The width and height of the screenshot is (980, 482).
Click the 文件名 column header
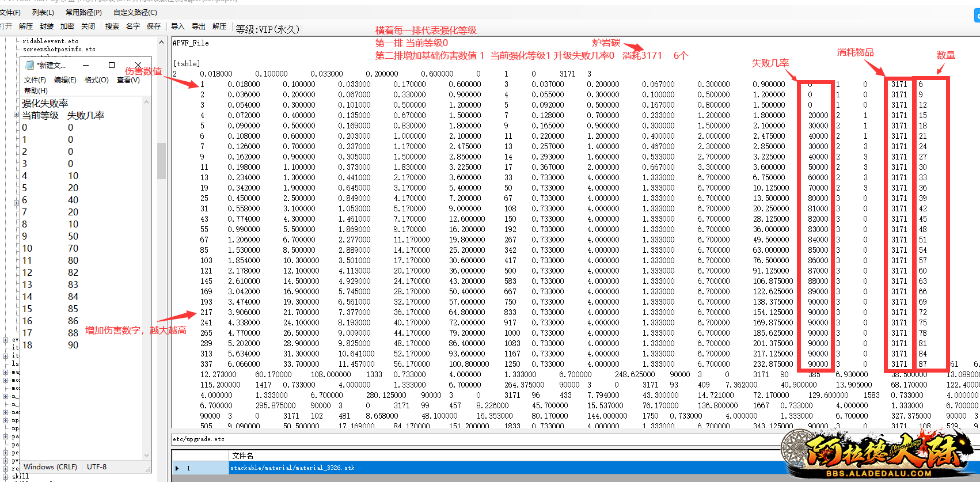pyautogui.click(x=242, y=456)
